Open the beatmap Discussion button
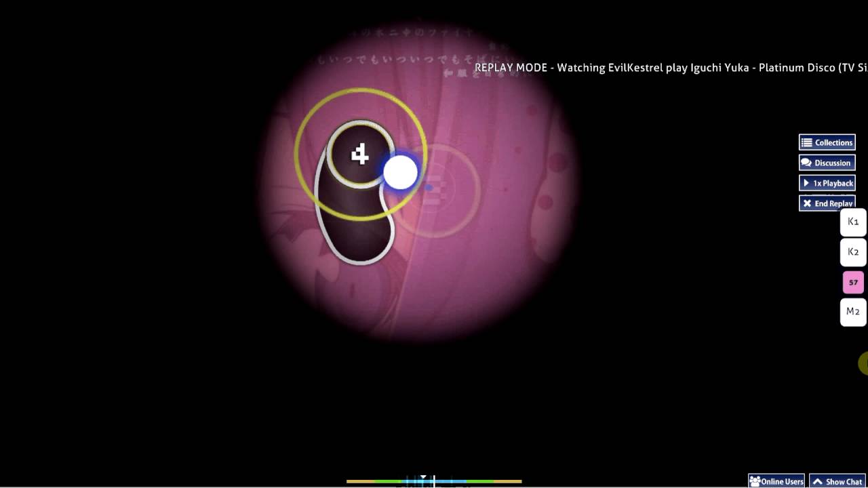 coord(827,163)
